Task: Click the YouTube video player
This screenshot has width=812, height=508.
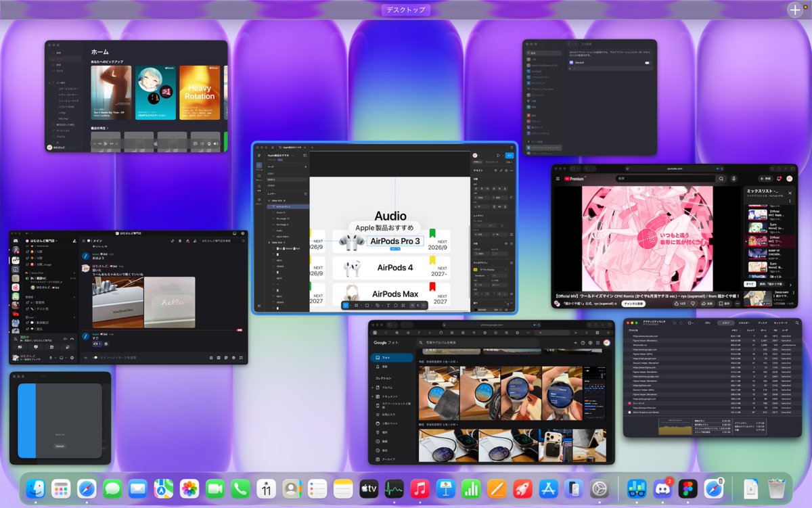Action: tap(648, 238)
